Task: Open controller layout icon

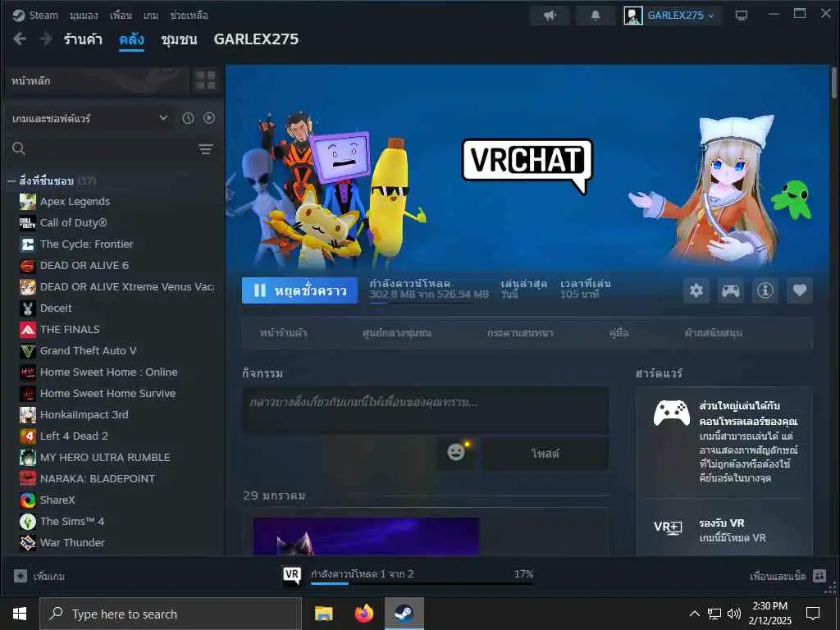Action: 731,290
